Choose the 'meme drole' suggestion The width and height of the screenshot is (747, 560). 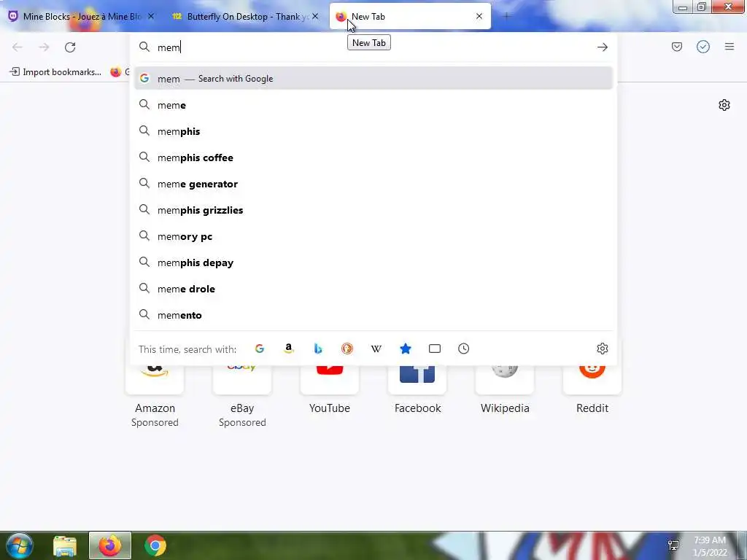(373, 289)
